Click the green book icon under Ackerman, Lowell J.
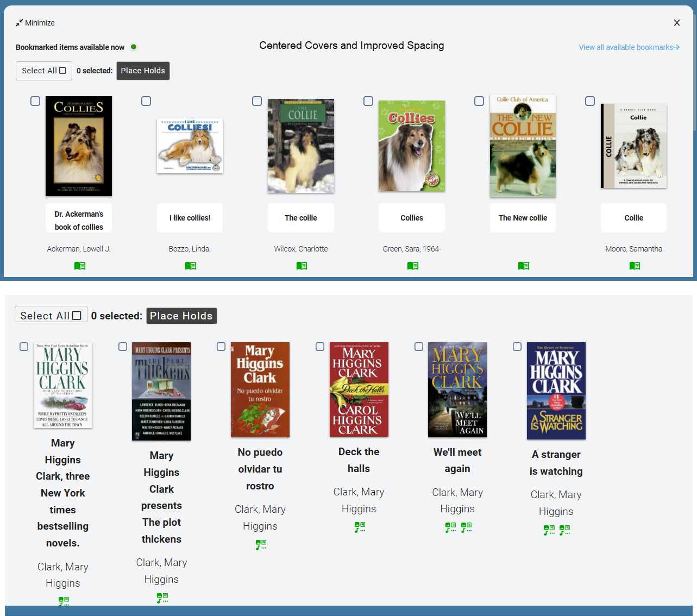This screenshot has height=616, width=697. point(80,266)
